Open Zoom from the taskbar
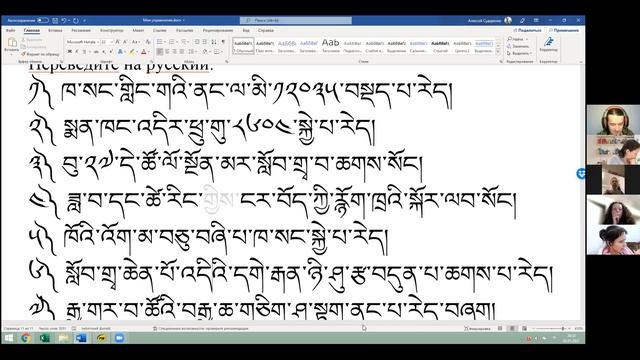Viewport: 640px width, 360px height. point(119,338)
